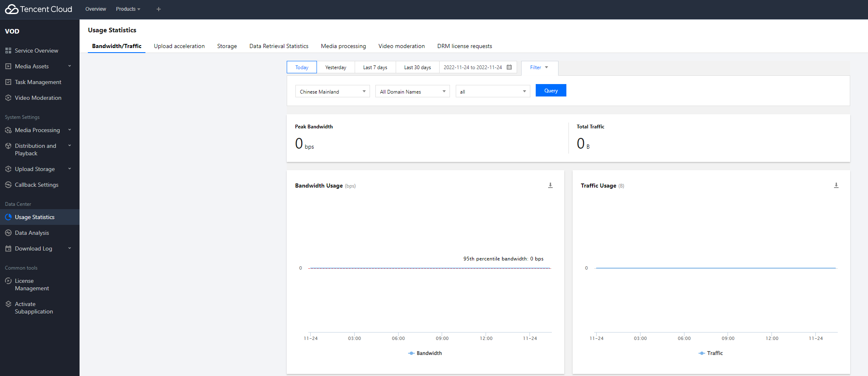
Task: Add a shortcut with the plus icon
Action: [x=158, y=9]
